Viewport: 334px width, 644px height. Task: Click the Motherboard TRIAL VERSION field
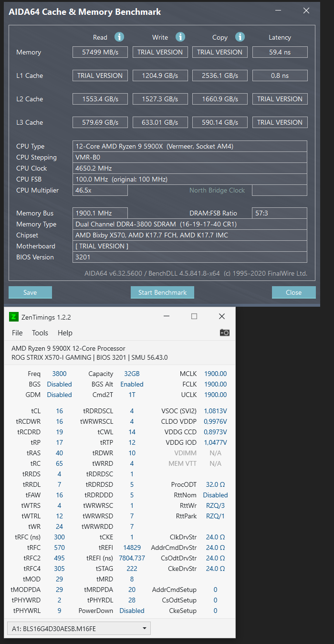(190, 246)
